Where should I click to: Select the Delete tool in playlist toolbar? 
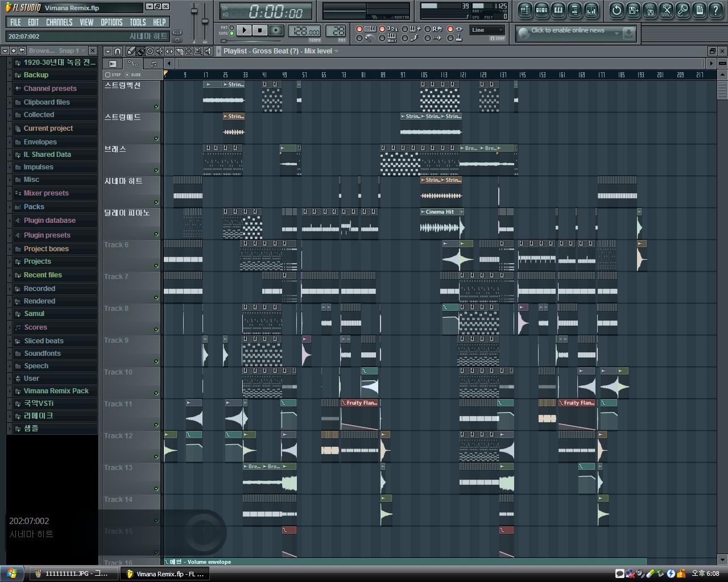(x=150, y=51)
